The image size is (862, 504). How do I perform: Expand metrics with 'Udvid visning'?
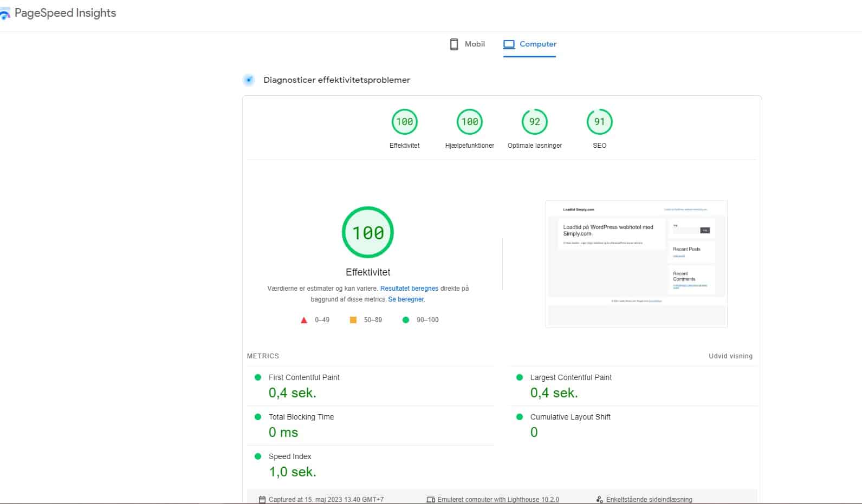[730, 356]
